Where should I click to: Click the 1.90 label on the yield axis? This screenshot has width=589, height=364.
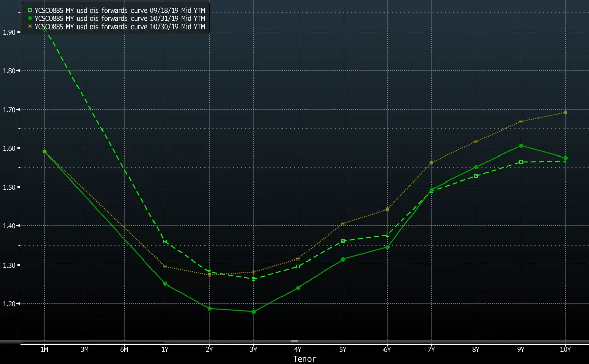pyautogui.click(x=9, y=32)
